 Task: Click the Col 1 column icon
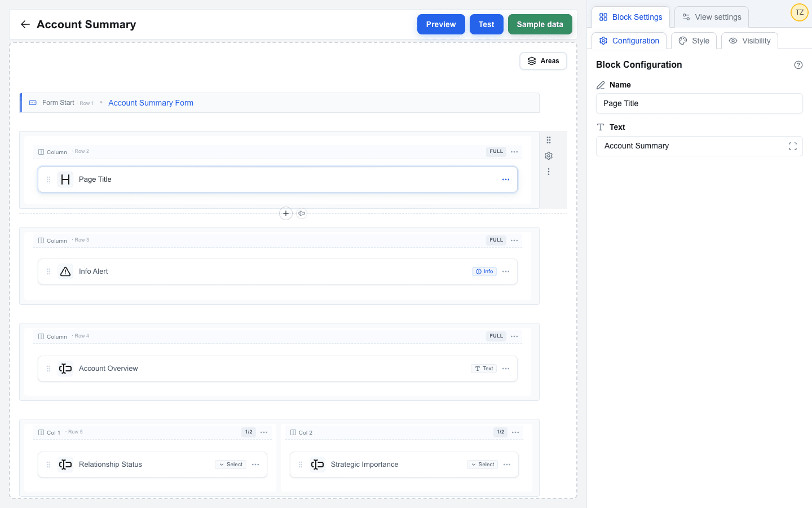click(41, 432)
